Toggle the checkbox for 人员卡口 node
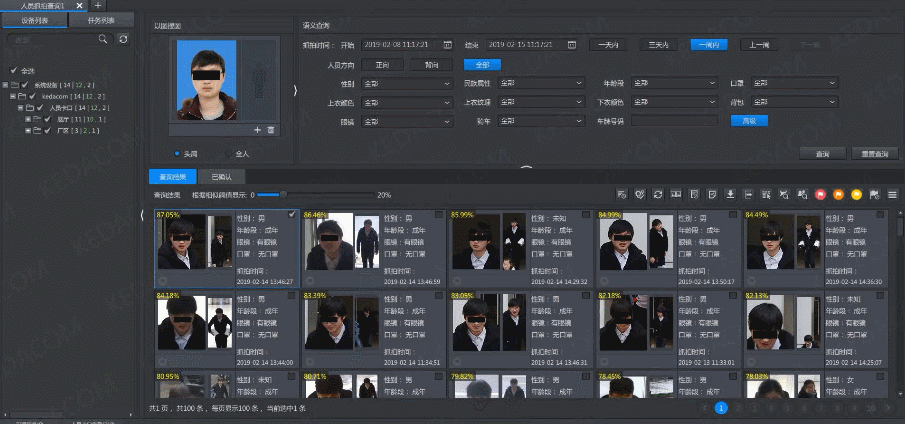 (40, 108)
